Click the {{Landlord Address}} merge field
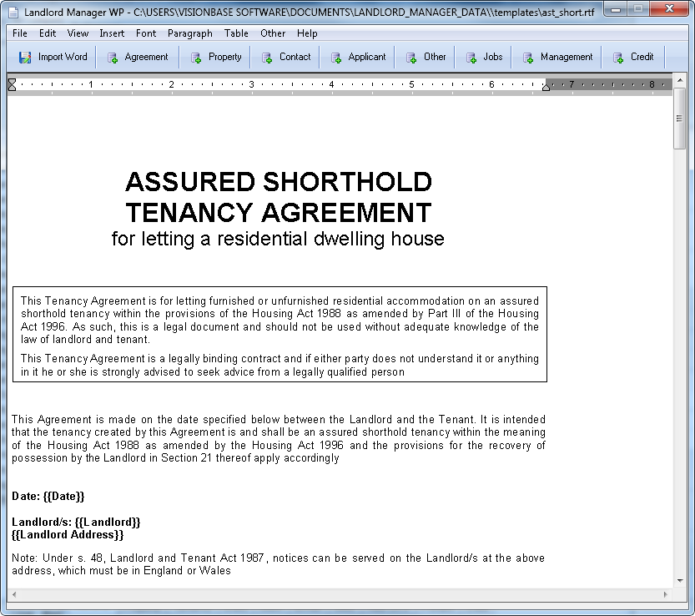The height and width of the screenshot is (616, 695). (68, 535)
